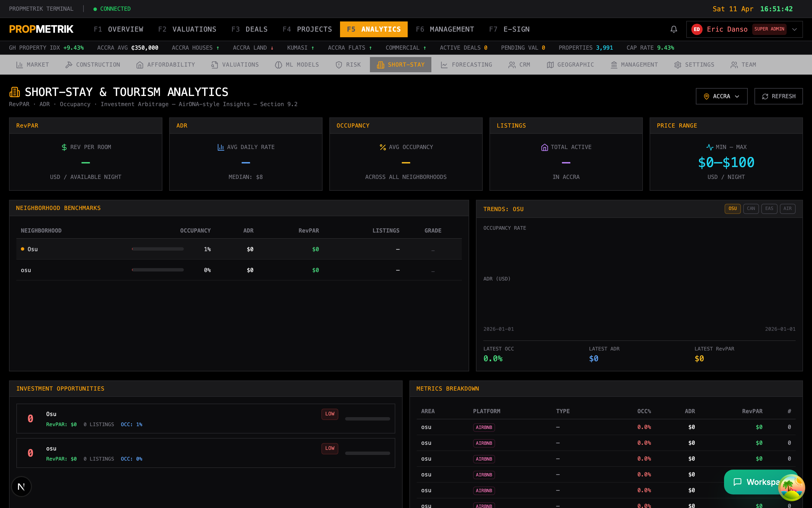Click the PROPMETRIK logo
Viewport: 812px width, 508px height.
click(x=41, y=29)
